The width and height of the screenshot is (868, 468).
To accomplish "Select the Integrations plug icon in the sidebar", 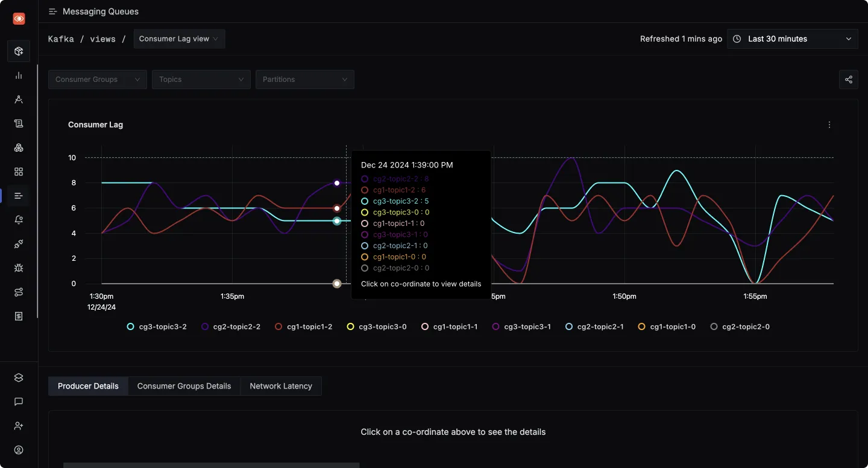I will (x=18, y=244).
